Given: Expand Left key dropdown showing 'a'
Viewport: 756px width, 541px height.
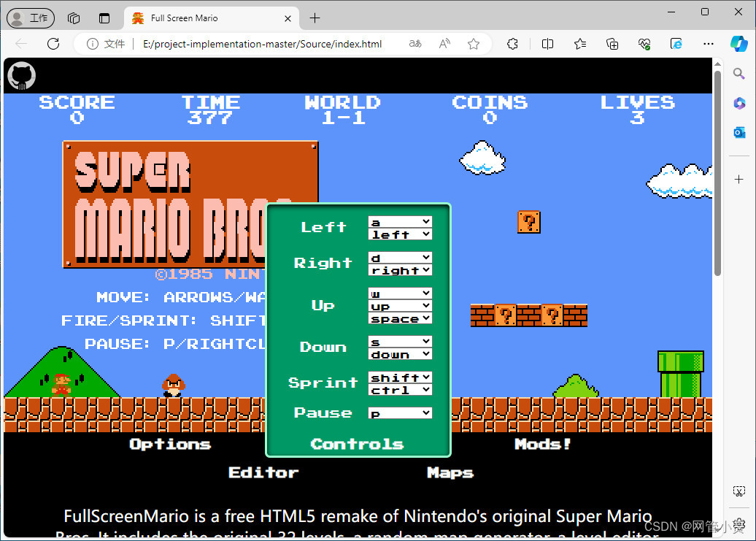Looking at the screenshot, I should pyautogui.click(x=400, y=222).
